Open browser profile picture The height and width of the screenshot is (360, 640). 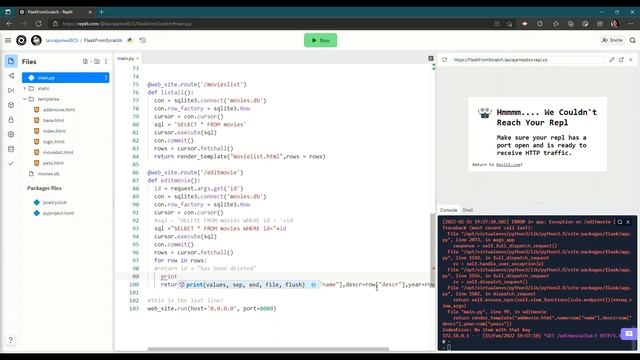614,24
